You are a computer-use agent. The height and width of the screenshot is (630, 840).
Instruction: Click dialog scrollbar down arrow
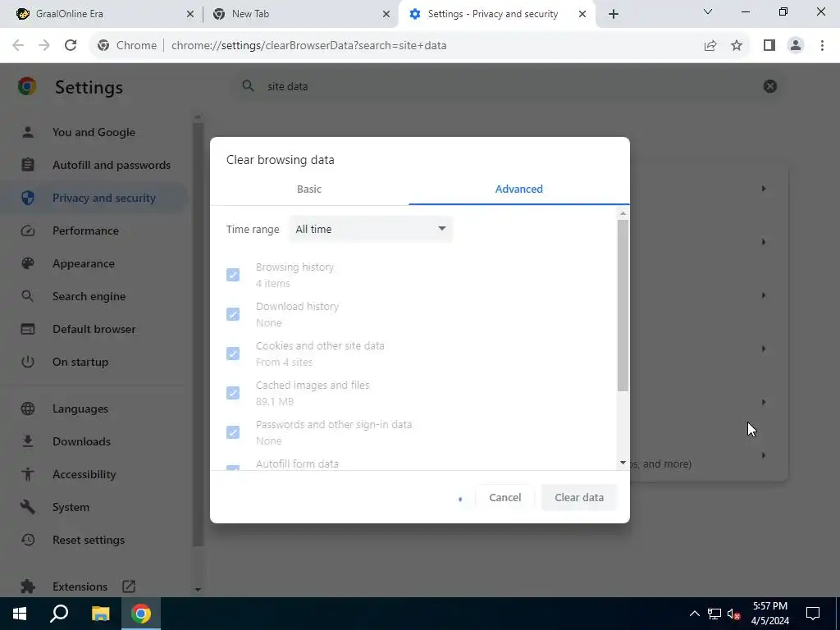pyautogui.click(x=623, y=463)
